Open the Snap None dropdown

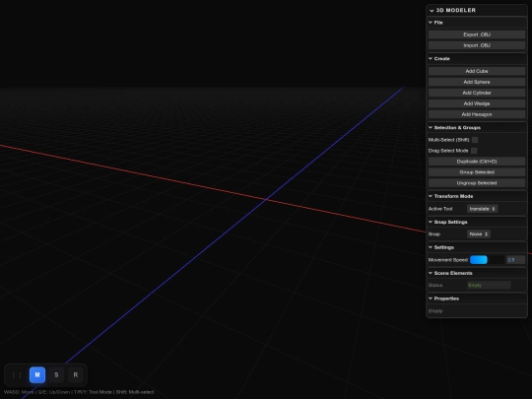pos(479,234)
